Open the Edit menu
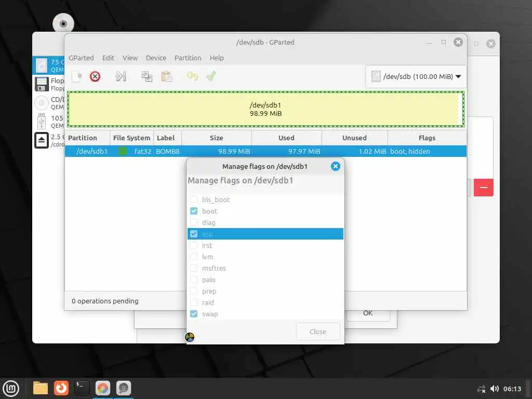This screenshot has width=532, height=399. pos(108,58)
